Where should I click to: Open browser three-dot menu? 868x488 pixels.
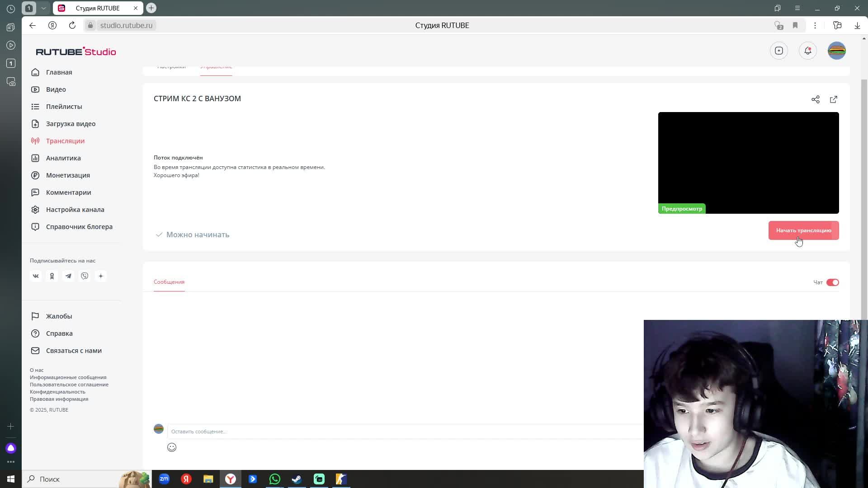click(815, 25)
